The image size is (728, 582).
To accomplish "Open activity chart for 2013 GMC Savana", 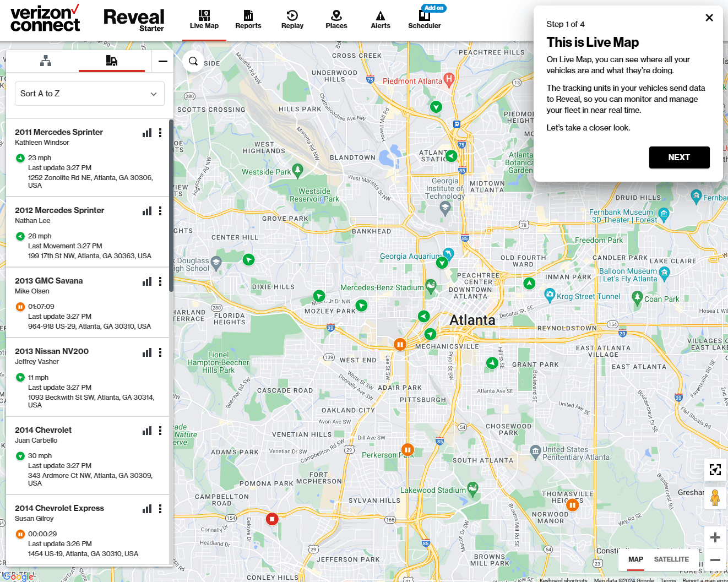I will point(146,281).
